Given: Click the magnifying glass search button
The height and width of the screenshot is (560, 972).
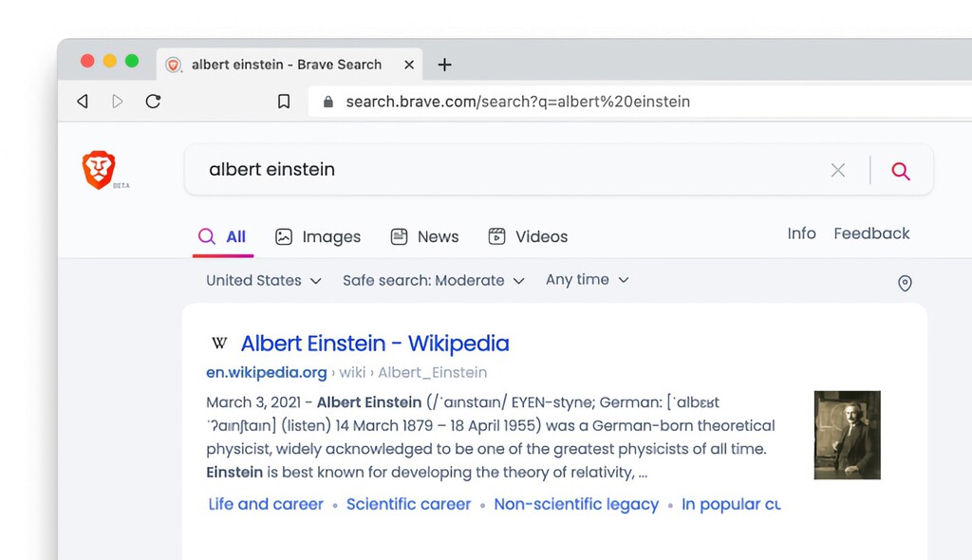Looking at the screenshot, I should click(x=900, y=171).
